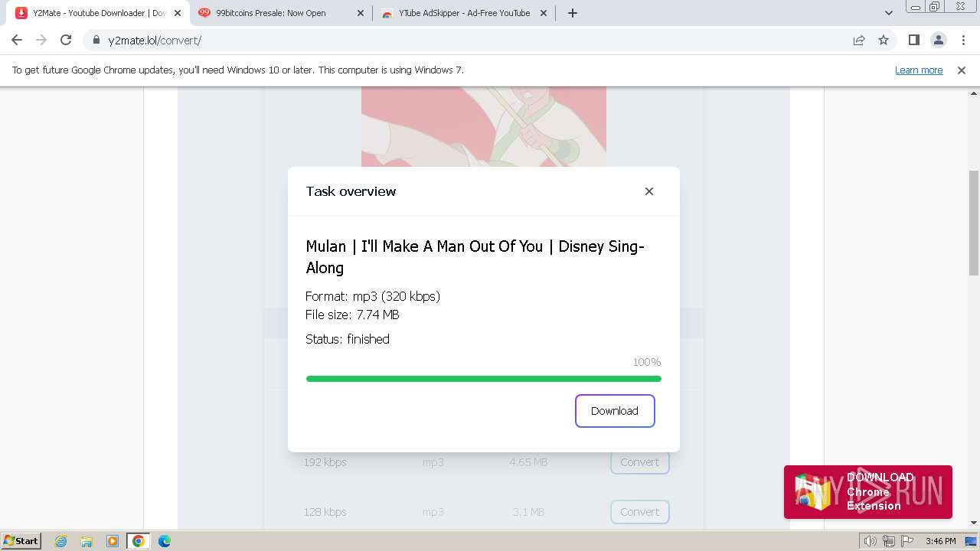Click the File size 7.74 MB text
The width and height of the screenshot is (980, 551).
point(352,315)
